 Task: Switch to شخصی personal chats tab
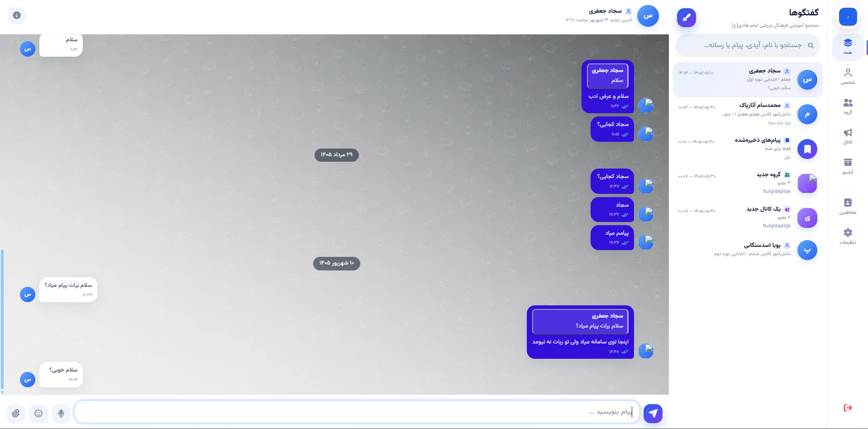coord(848,77)
